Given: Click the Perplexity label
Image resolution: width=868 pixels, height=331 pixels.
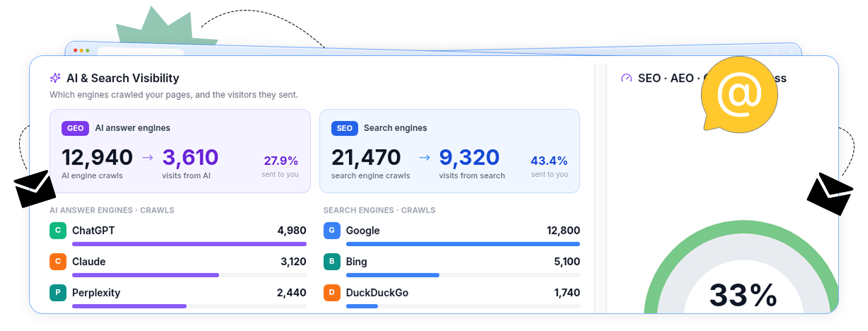Looking at the screenshot, I should (x=96, y=293).
